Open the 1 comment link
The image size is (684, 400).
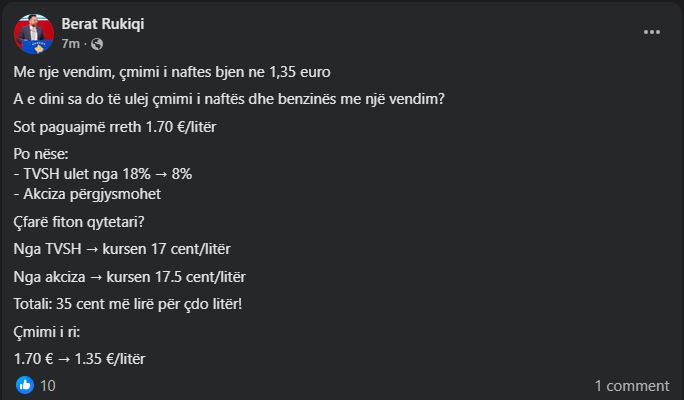[632, 385]
